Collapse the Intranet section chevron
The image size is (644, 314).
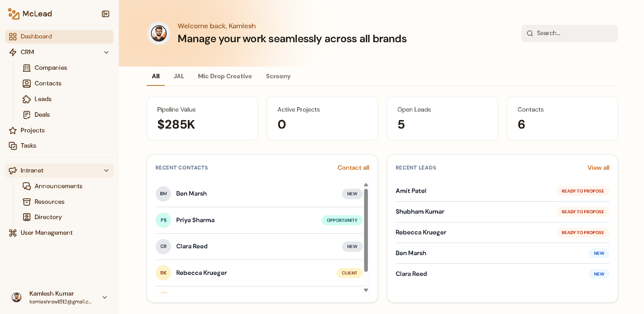click(106, 171)
